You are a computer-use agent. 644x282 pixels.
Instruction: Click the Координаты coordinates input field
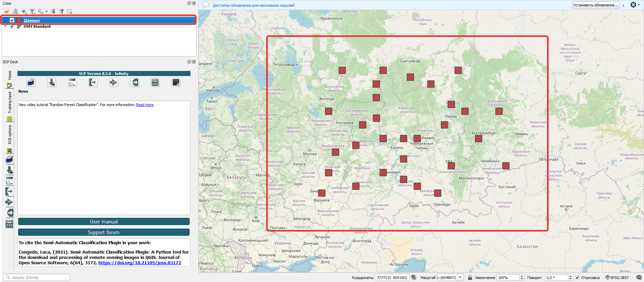click(x=392, y=278)
